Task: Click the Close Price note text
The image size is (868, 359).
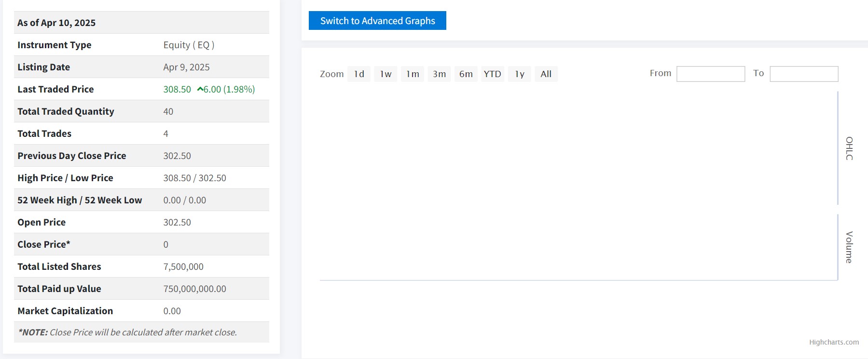Action: pyautogui.click(x=127, y=332)
